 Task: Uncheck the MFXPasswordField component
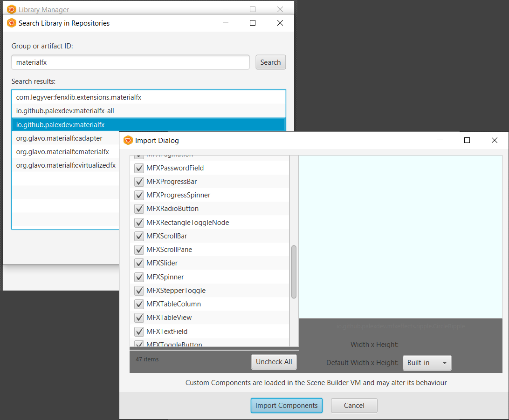pyautogui.click(x=138, y=168)
